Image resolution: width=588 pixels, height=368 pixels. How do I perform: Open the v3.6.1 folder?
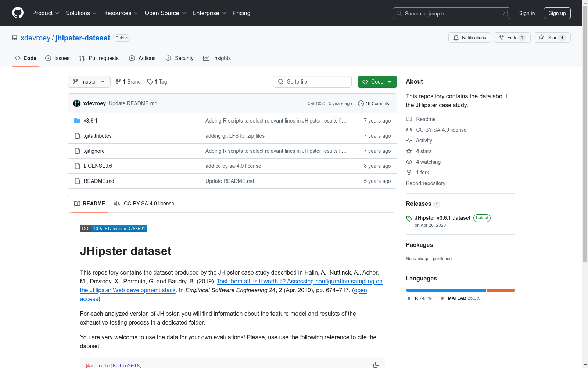pos(90,121)
